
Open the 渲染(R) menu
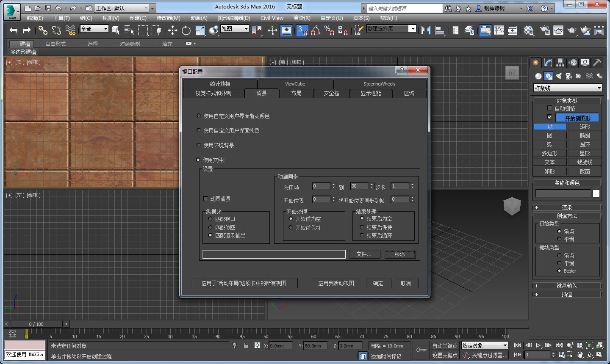click(302, 18)
